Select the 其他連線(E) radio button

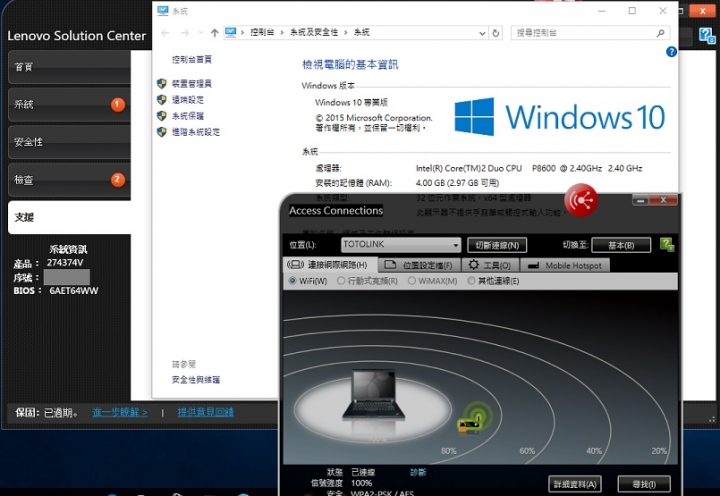point(471,281)
